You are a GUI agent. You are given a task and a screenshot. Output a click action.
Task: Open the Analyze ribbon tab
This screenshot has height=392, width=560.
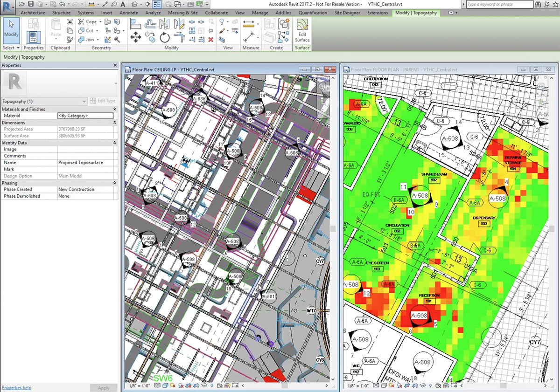153,13
